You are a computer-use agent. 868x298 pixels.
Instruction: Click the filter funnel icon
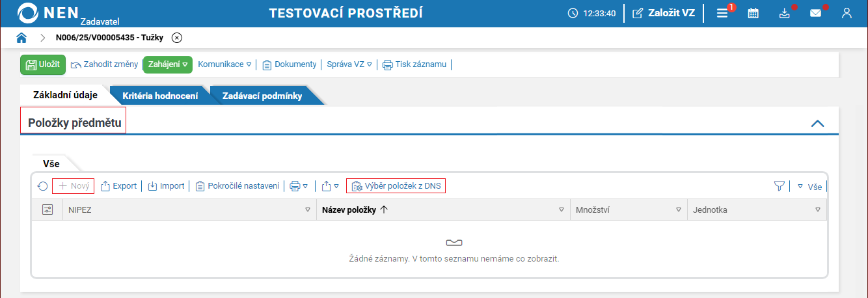point(779,186)
